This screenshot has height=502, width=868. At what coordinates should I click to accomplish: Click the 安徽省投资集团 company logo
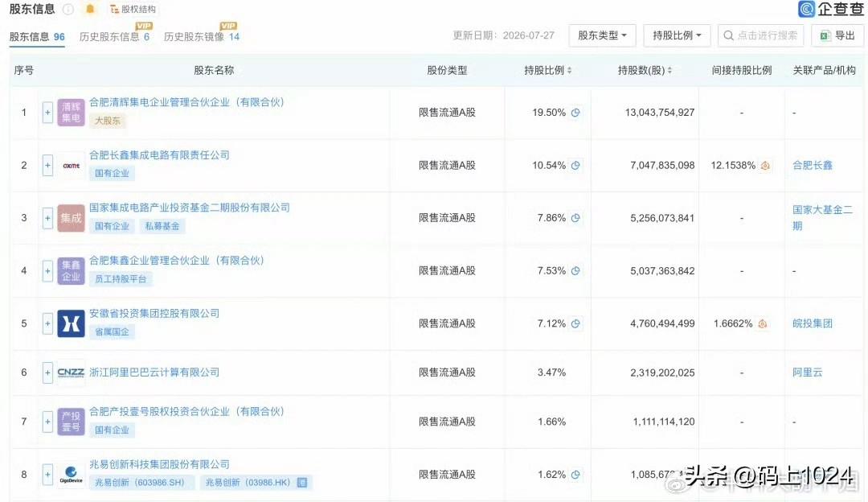coord(71,323)
